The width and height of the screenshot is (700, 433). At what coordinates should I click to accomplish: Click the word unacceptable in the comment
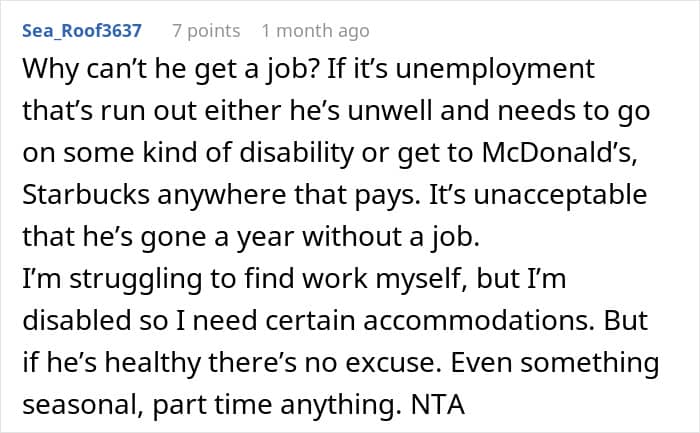[x=560, y=196]
